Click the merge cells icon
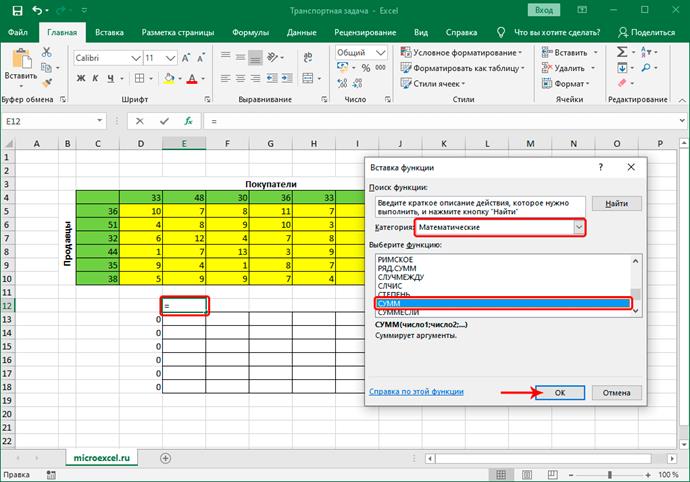The image size is (690, 482). point(308,78)
